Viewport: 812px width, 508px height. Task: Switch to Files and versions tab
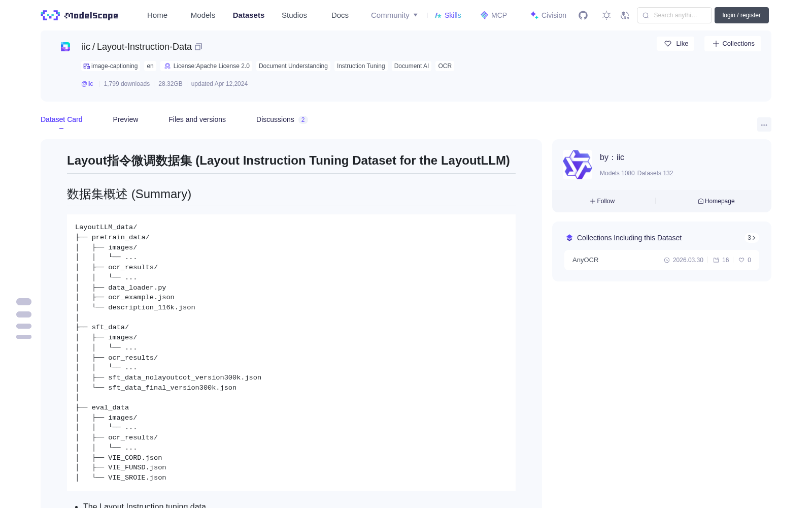click(197, 119)
